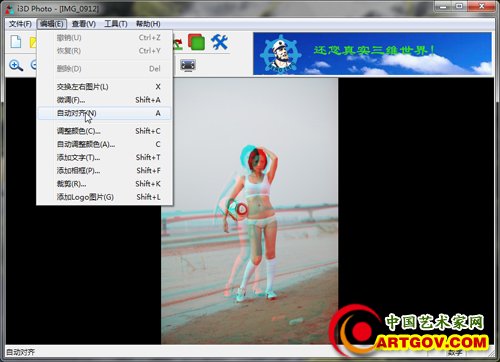Click the captain banner with blue sky

pos(372,54)
